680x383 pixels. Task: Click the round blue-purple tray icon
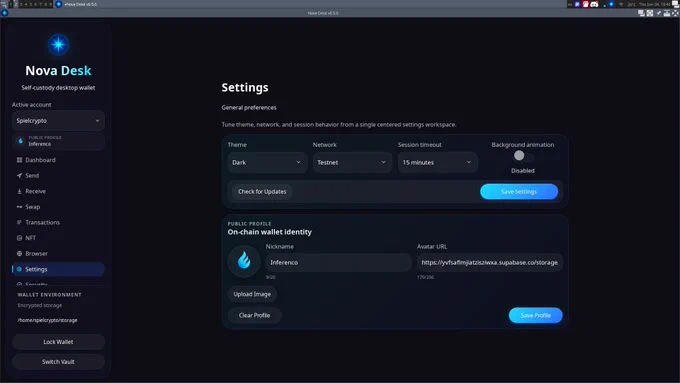(577, 4)
